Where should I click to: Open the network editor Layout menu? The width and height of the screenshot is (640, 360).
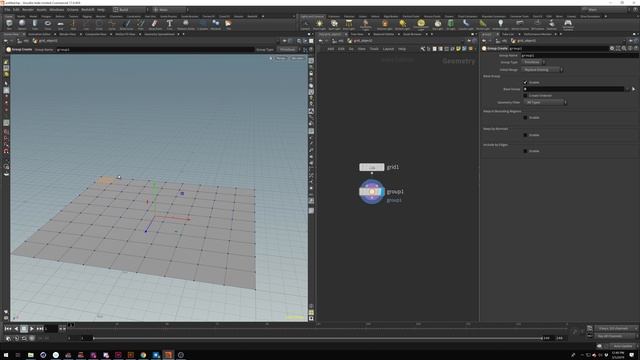click(x=388, y=49)
